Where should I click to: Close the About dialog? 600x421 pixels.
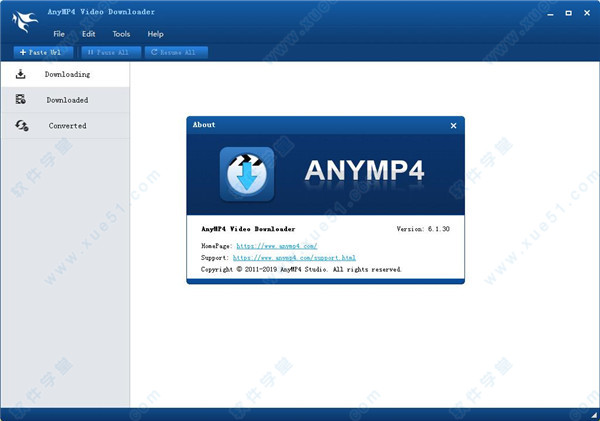click(x=453, y=126)
